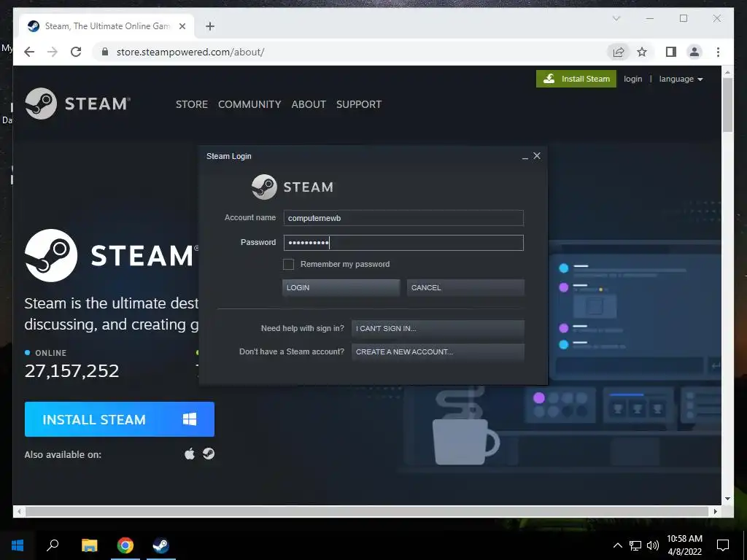Open Chrome three-dot menu

[718, 52]
